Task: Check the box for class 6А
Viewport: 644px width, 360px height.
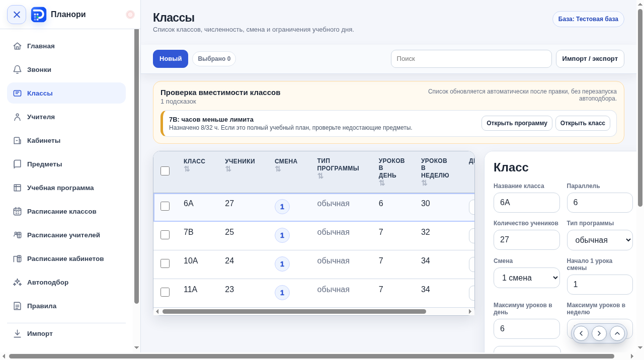Action: [x=165, y=206]
